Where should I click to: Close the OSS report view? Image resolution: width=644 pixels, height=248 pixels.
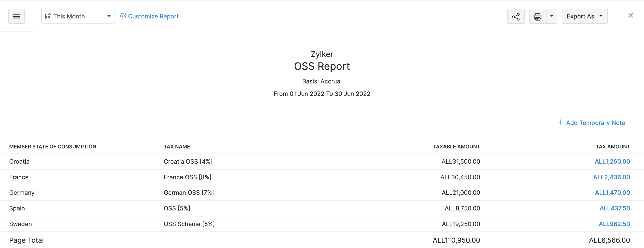click(x=630, y=15)
